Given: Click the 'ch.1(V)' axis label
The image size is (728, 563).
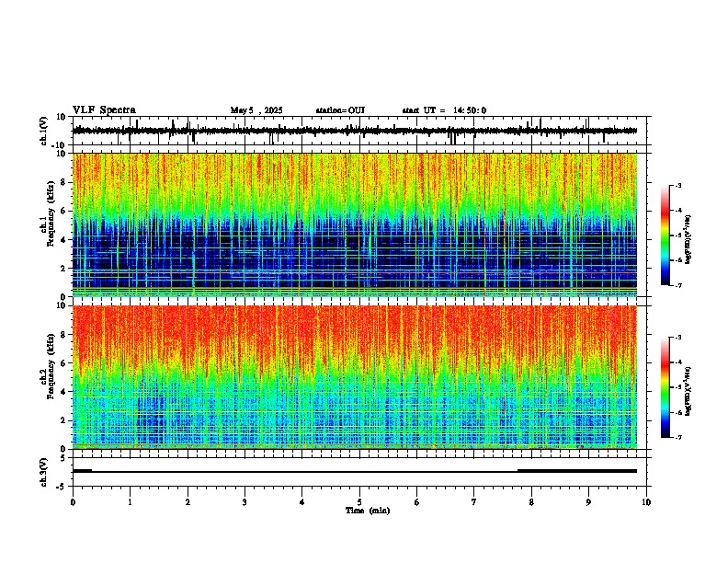Looking at the screenshot, I should point(44,131).
